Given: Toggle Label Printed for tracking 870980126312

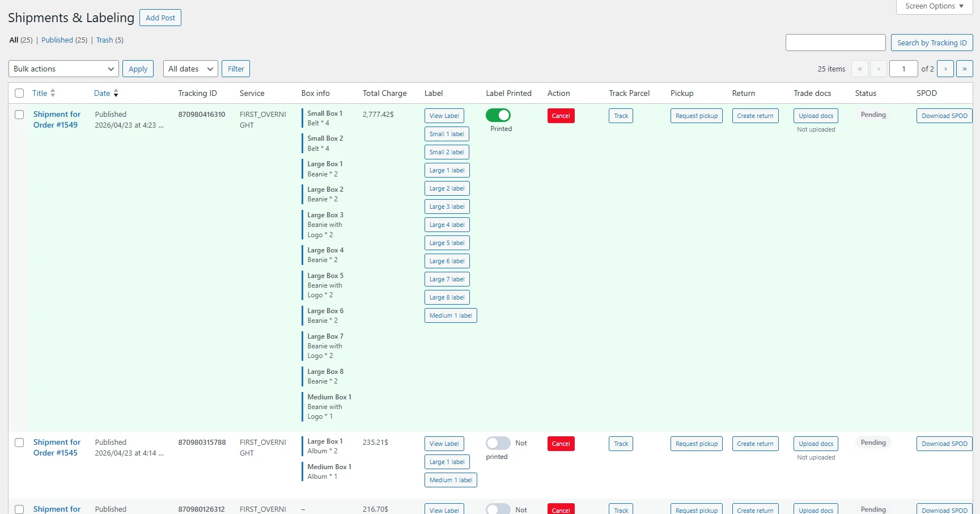Looking at the screenshot, I should (498, 509).
